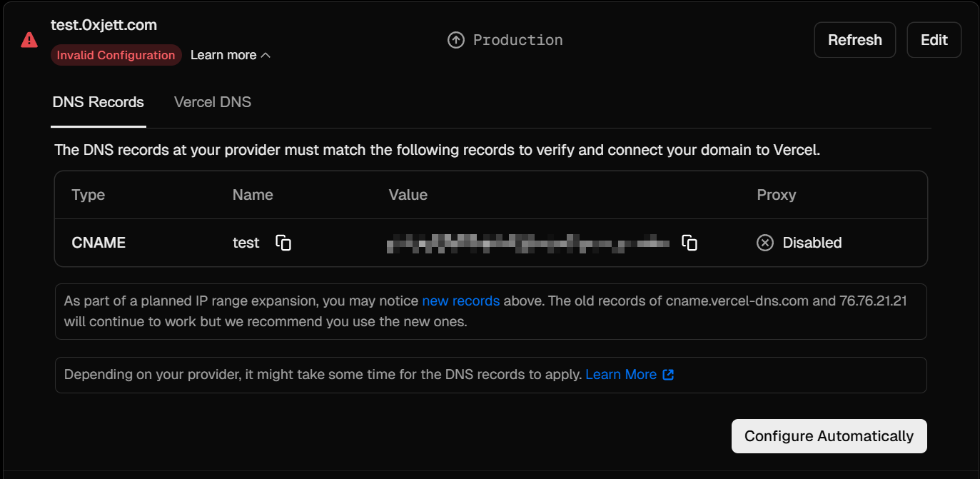The width and height of the screenshot is (980, 479).
Task: Click the CNAME type cell
Action: pyautogui.click(x=98, y=243)
